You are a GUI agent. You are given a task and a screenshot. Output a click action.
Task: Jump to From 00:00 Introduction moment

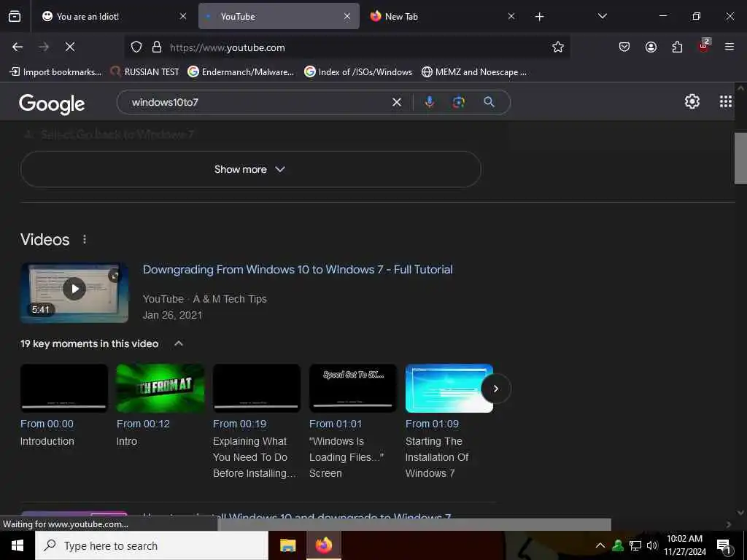[x=64, y=406]
